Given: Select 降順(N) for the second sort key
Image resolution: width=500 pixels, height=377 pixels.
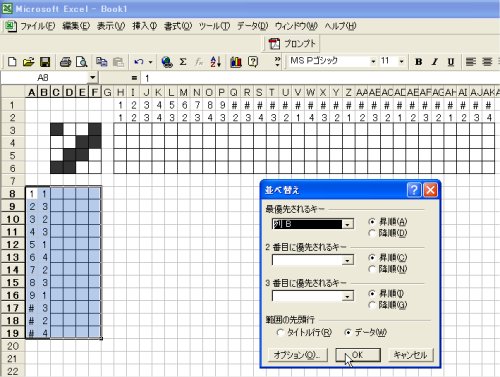Looking at the screenshot, I should (x=372, y=269).
